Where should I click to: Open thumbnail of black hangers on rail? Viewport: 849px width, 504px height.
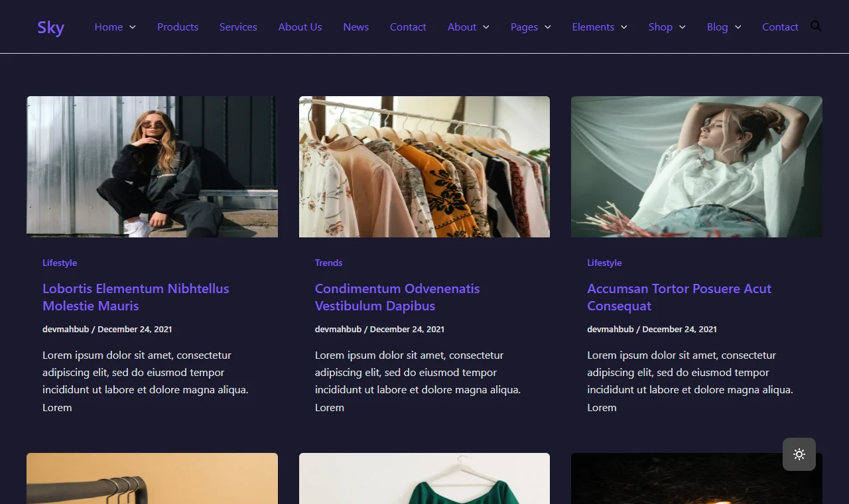(152, 479)
